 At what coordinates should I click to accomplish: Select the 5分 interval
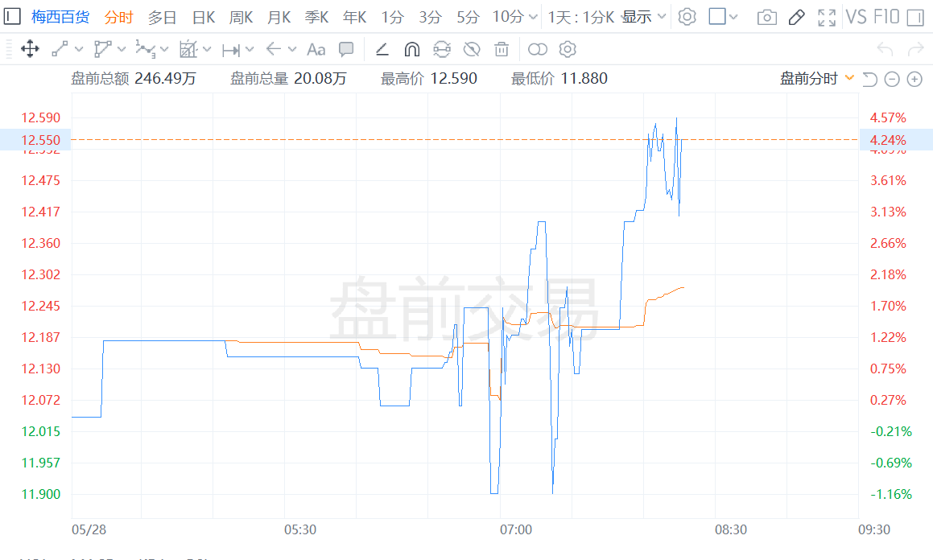[468, 17]
